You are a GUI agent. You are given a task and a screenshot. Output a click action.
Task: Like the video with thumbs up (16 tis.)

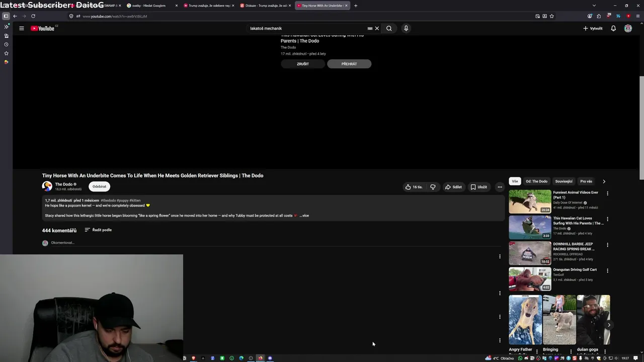[414, 187]
